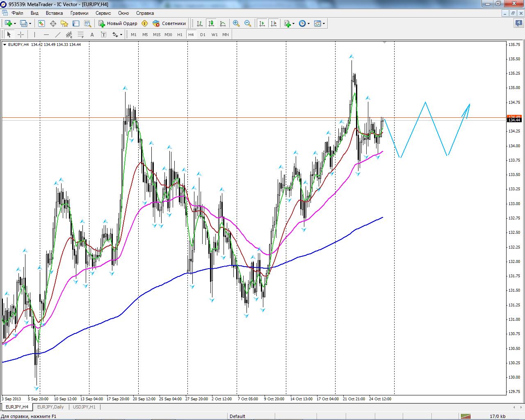
Task: Select the Fibonacci retracement tool
Action: (x=81, y=35)
